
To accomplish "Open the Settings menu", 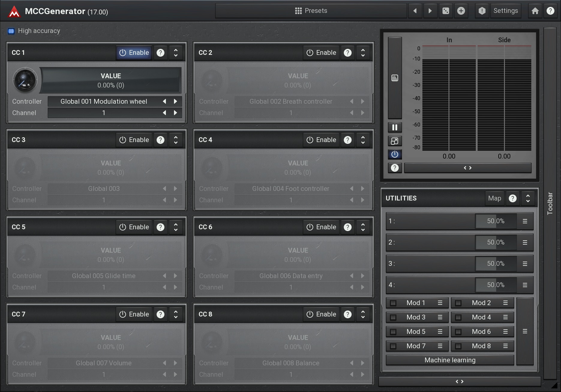I will 505,11.
